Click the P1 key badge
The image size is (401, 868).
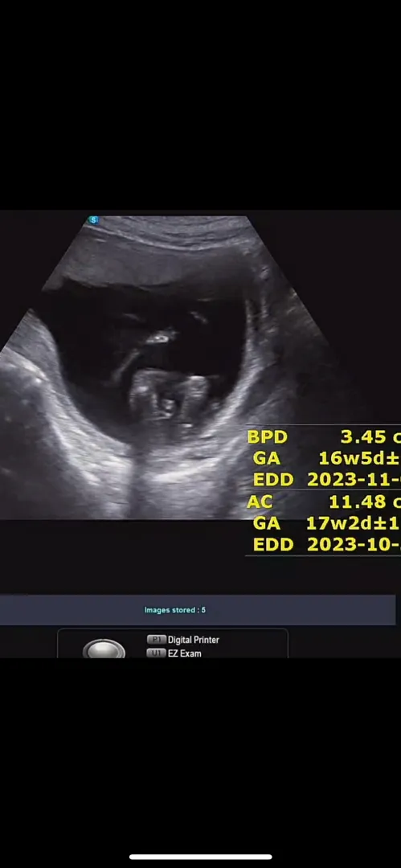click(x=156, y=640)
